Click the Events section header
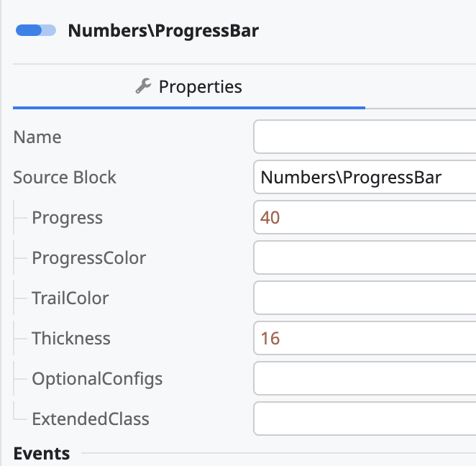This screenshot has height=466, width=476. click(42, 454)
